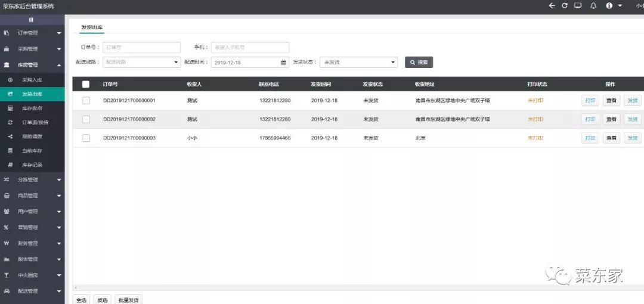Check the box for order DD2019121700000002
644x304 pixels.
tap(86, 119)
